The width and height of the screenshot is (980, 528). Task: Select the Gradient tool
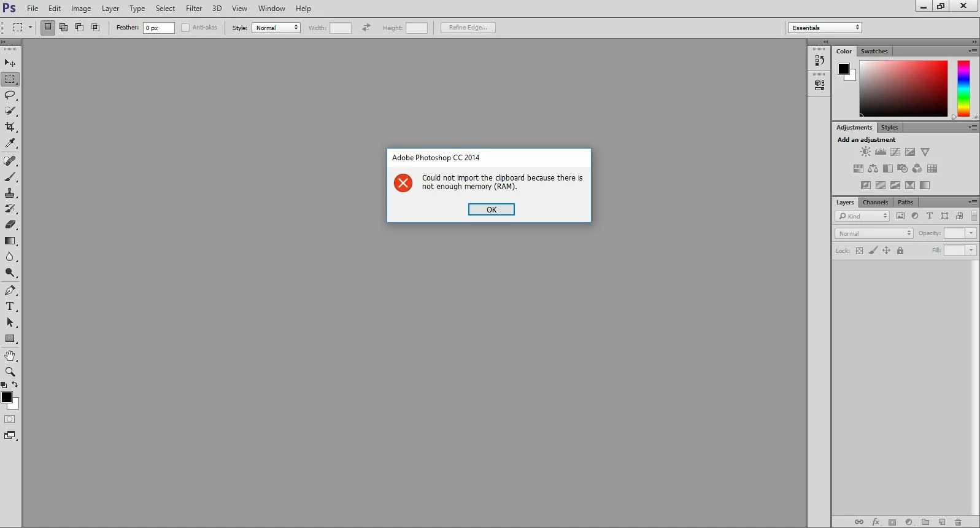tap(10, 241)
